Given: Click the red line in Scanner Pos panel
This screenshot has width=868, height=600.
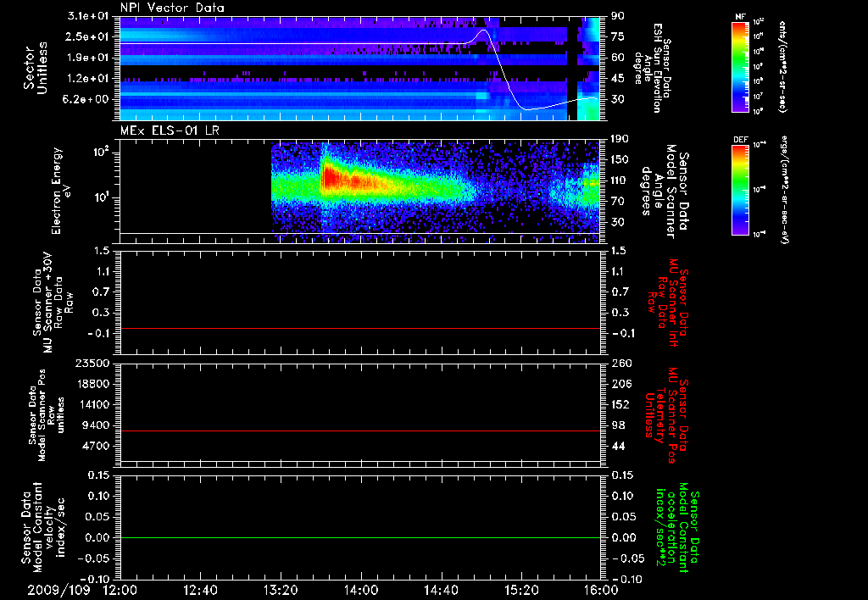Looking at the screenshot, I should pyautogui.click(x=360, y=431).
